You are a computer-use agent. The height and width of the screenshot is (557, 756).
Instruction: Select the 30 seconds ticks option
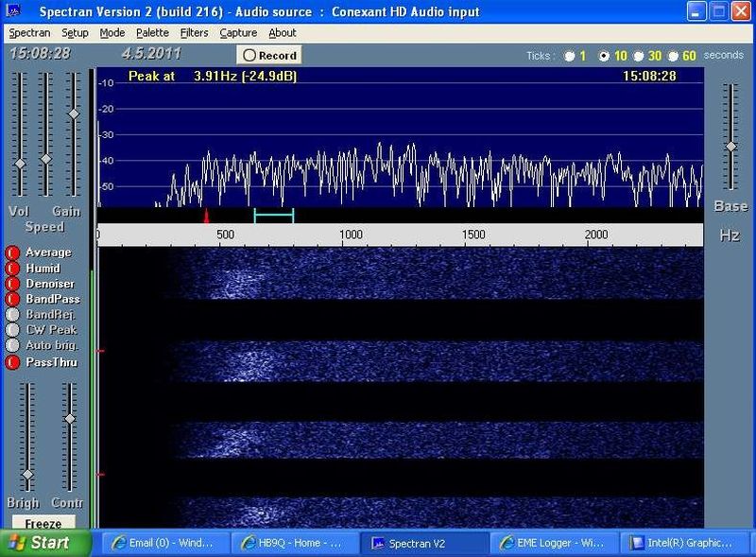click(x=639, y=57)
